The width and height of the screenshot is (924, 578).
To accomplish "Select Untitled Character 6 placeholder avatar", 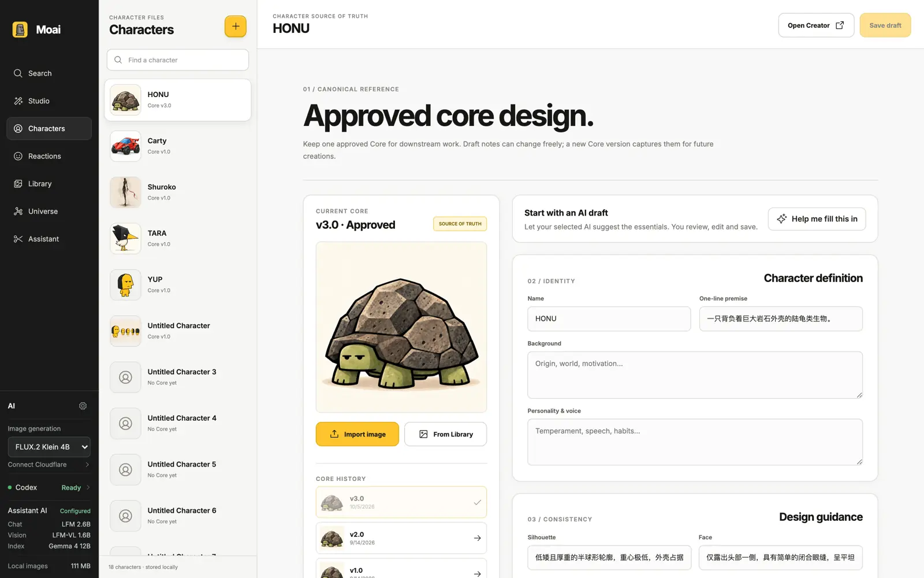I will 125,516.
